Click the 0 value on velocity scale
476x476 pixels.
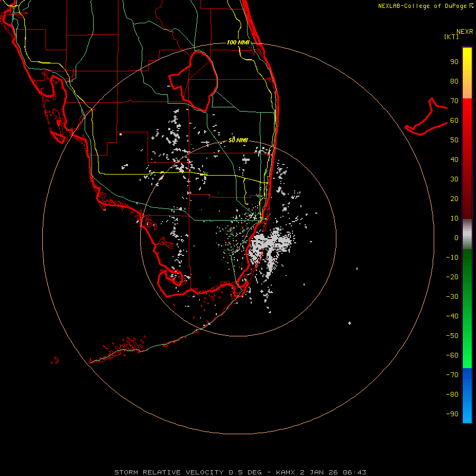coord(456,237)
